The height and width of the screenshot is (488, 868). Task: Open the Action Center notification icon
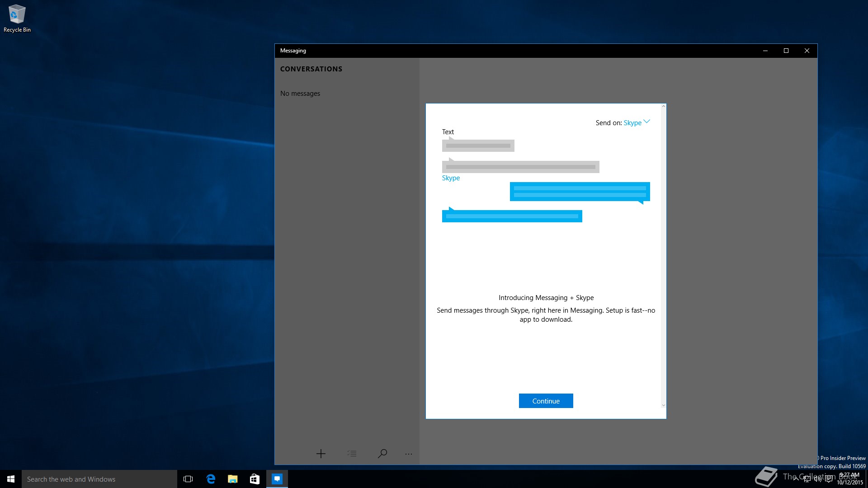coord(829,479)
